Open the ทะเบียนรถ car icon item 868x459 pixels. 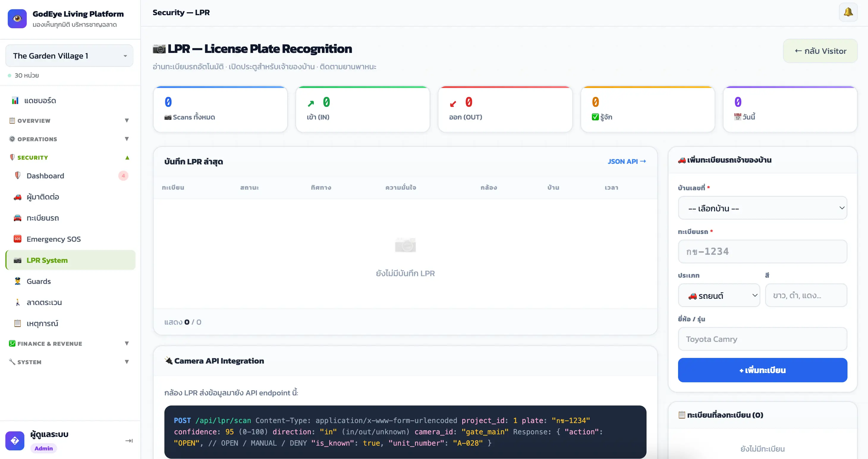[x=18, y=218]
